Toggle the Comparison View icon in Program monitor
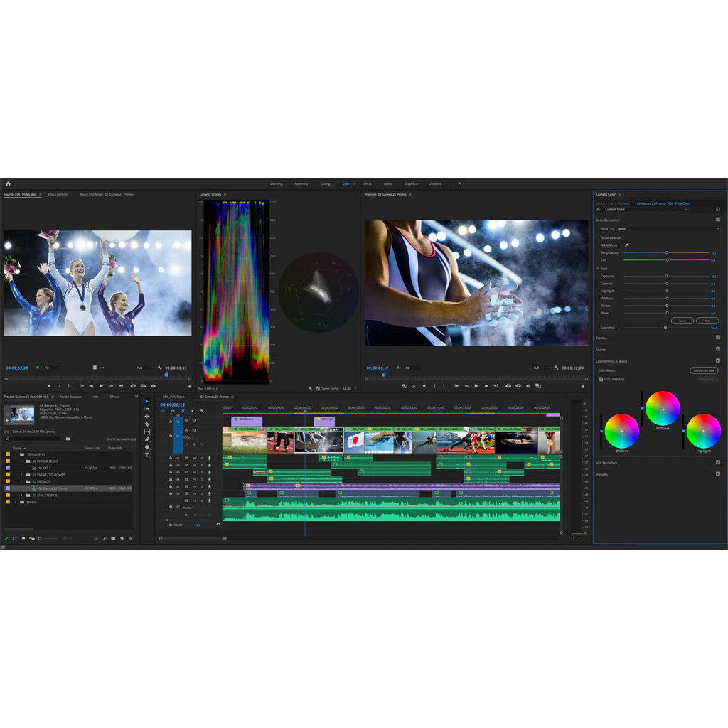728x728 pixels. [x=539, y=386]
